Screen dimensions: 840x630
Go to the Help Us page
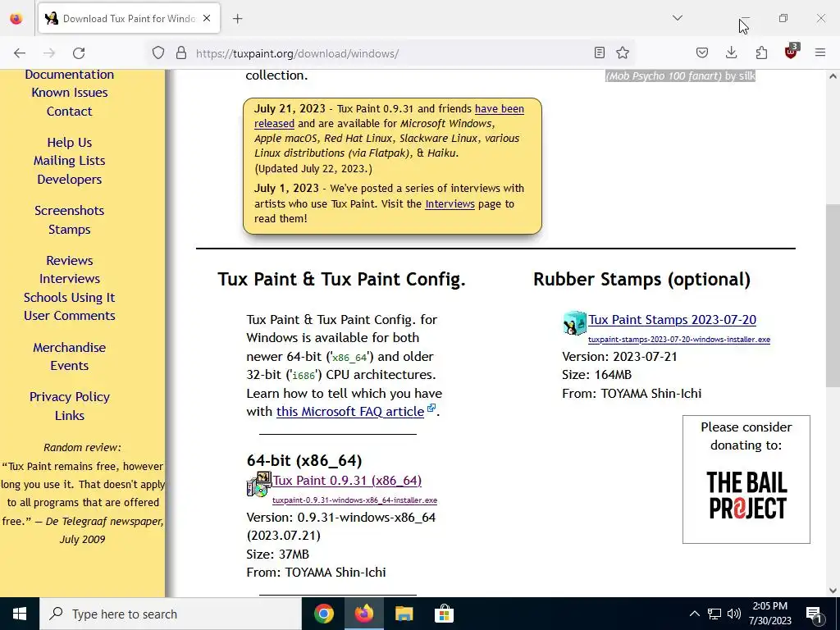pos(70,143)
